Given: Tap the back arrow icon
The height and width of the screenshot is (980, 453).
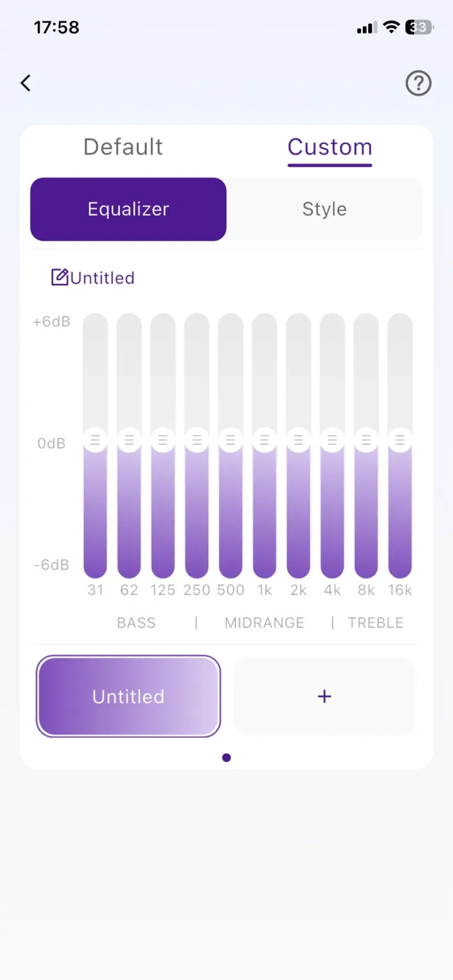Looking at the screenshot, I should [25, 83].
